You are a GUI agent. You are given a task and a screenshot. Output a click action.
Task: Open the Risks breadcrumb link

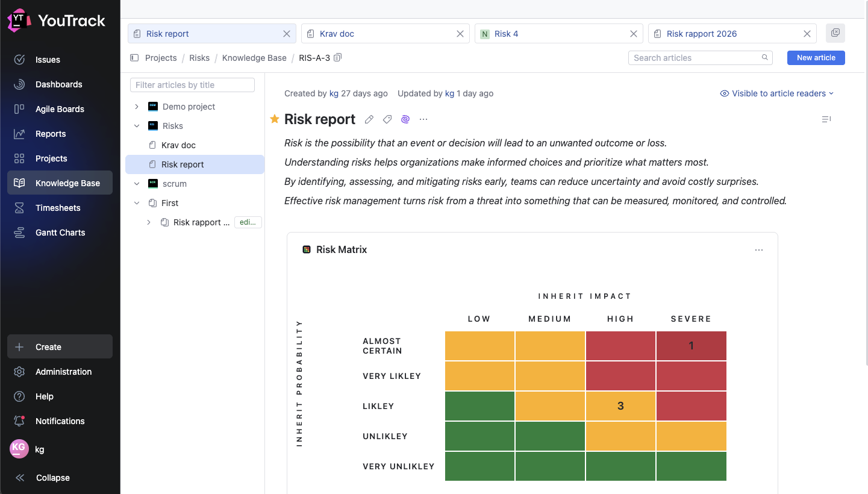pyautogui.click(x=199, y=57)
